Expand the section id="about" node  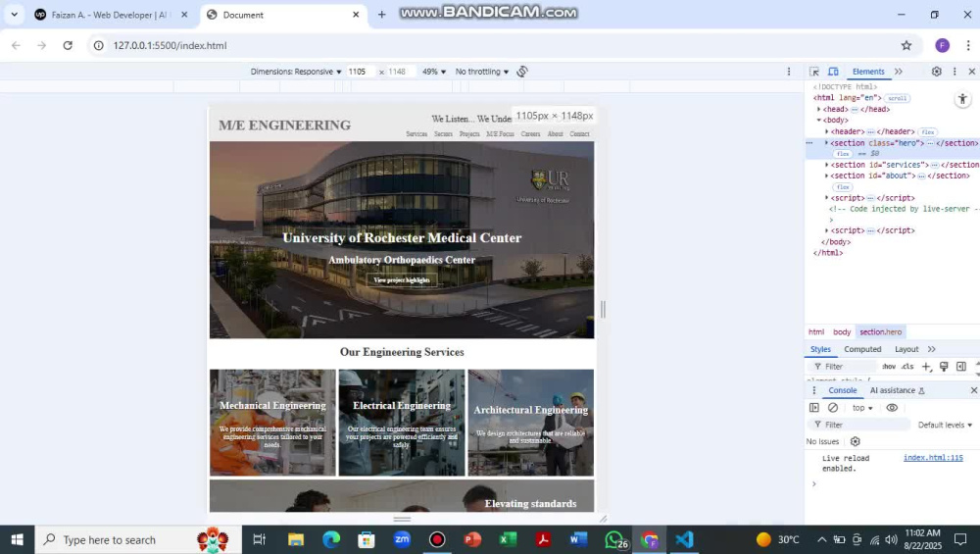click(827, 176)
